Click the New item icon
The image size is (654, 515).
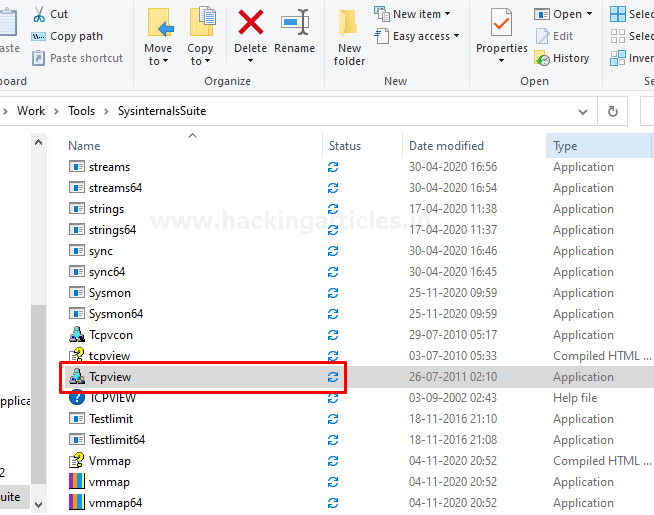pyautogui.click(x=382, y=14)
